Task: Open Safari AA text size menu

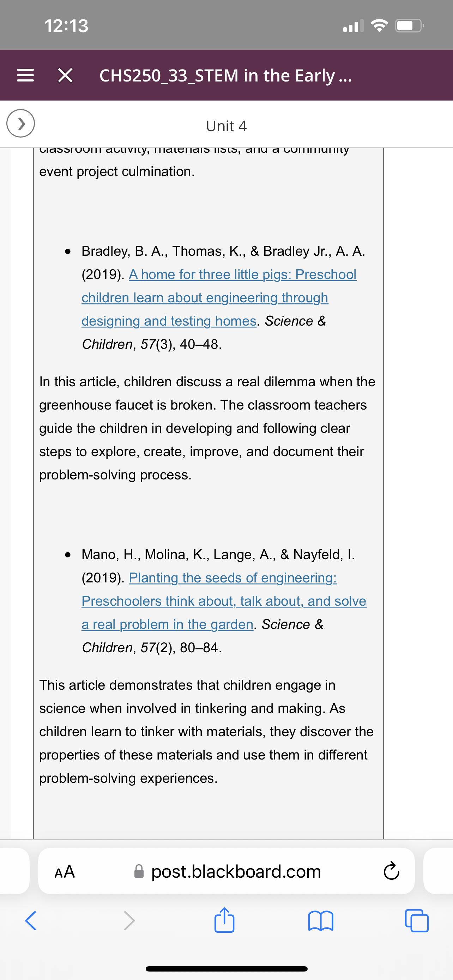Action: click(65, 871)
